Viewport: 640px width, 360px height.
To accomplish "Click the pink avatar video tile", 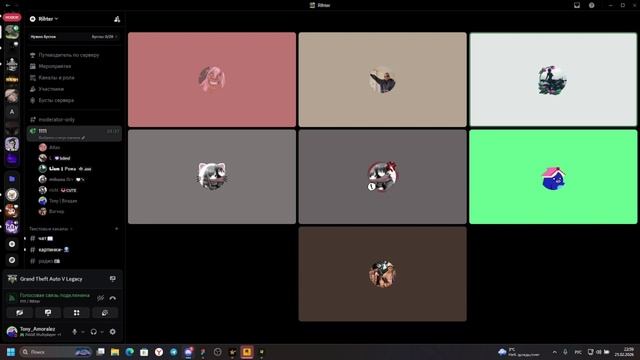I will coord(212,80).
